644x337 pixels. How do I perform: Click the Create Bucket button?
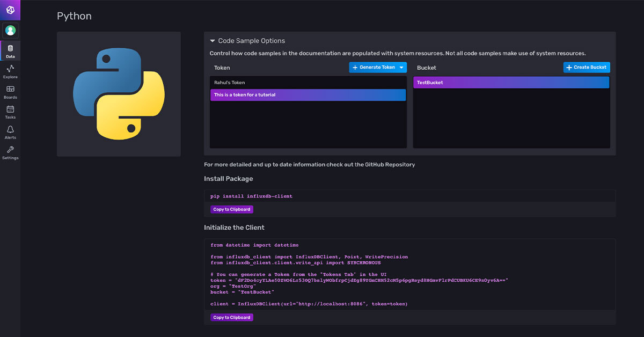pos(587,68)
